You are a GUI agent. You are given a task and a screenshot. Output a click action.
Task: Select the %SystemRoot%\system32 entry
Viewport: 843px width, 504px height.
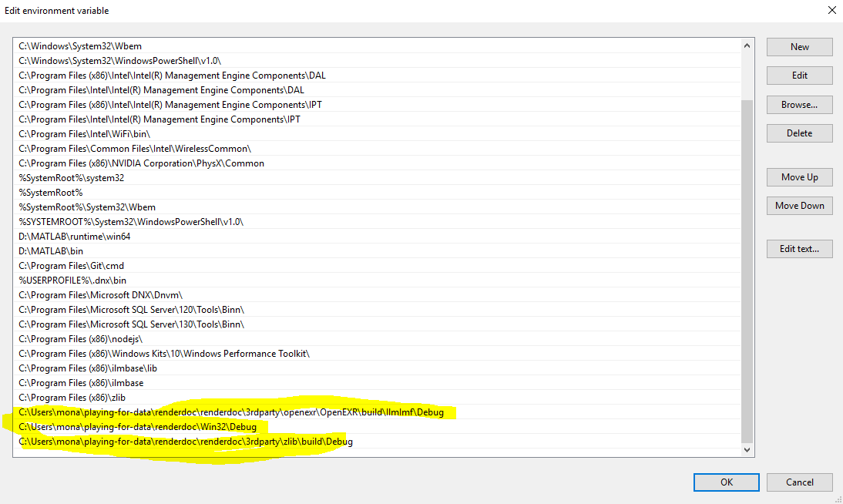pos(377,178)
